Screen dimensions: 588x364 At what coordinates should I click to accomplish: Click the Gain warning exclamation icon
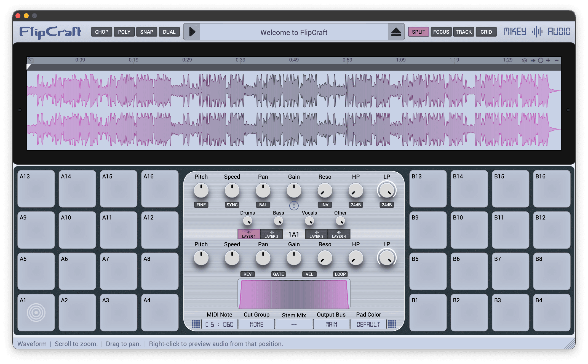click(x=294, y=205)
